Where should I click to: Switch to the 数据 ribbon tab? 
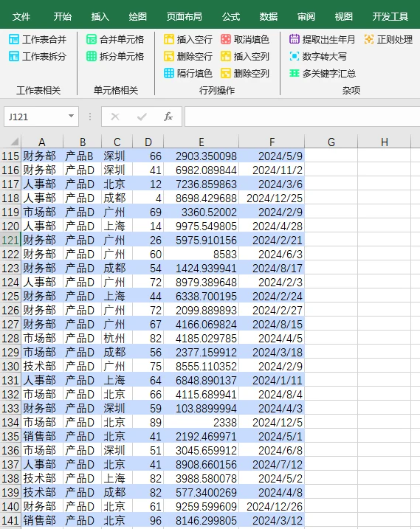(269, 16)
